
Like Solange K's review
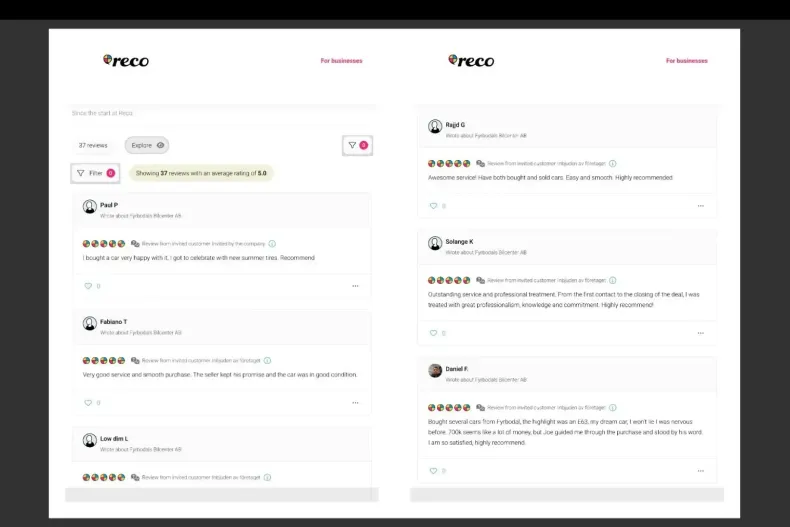pos(433,333)
